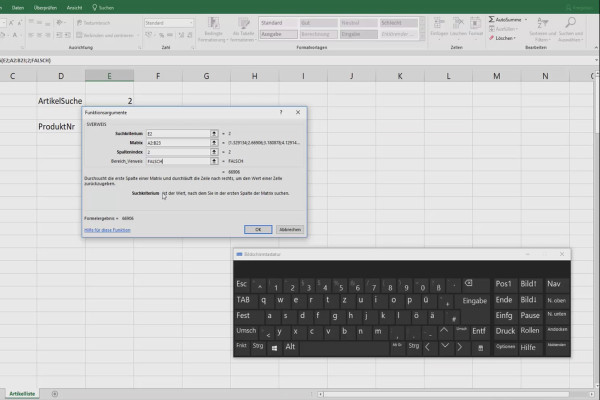Open the Zahl group dialog launcher
Image resolution: width=600 pixels, height=400 pixels.
[192, 48]
